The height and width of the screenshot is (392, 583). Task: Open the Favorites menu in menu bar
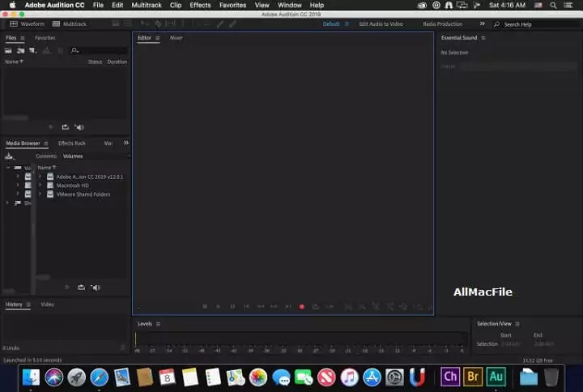[x=232, y=5]
